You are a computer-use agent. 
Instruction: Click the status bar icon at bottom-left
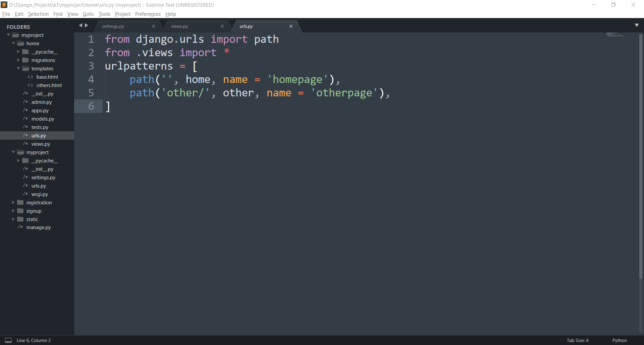(8, 340)
